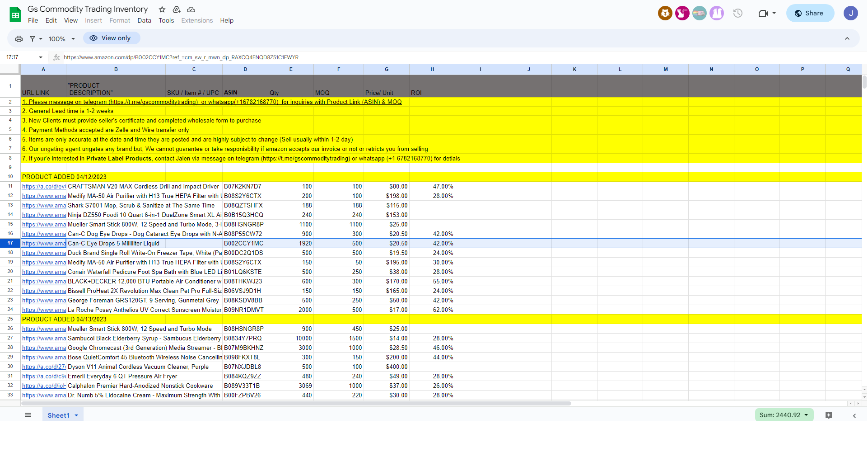Click the fx formula icon
The height and width of the screenshot is (471, 868).
pos(56,57)
